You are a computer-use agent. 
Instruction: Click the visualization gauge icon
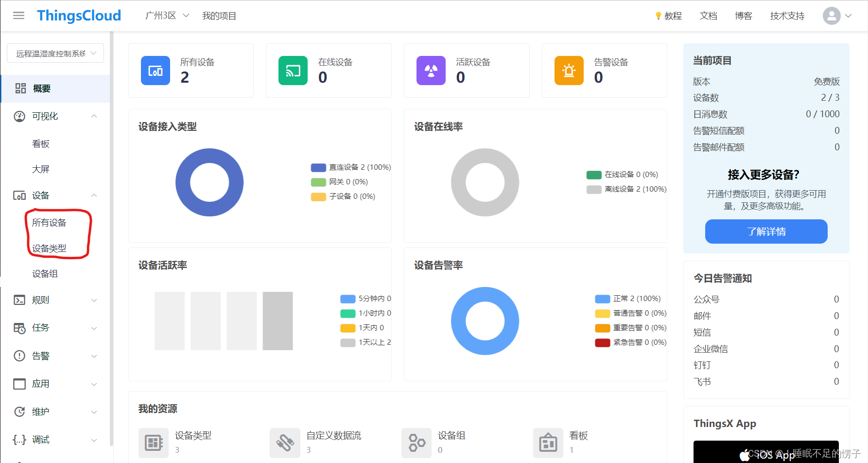tap(19, 116)
